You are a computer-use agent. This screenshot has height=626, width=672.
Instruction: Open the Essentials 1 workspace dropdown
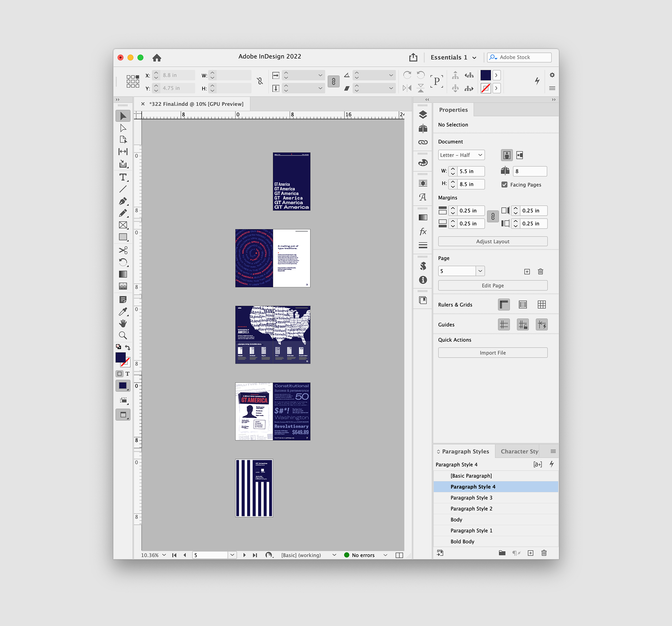click(x=453, y=57)
